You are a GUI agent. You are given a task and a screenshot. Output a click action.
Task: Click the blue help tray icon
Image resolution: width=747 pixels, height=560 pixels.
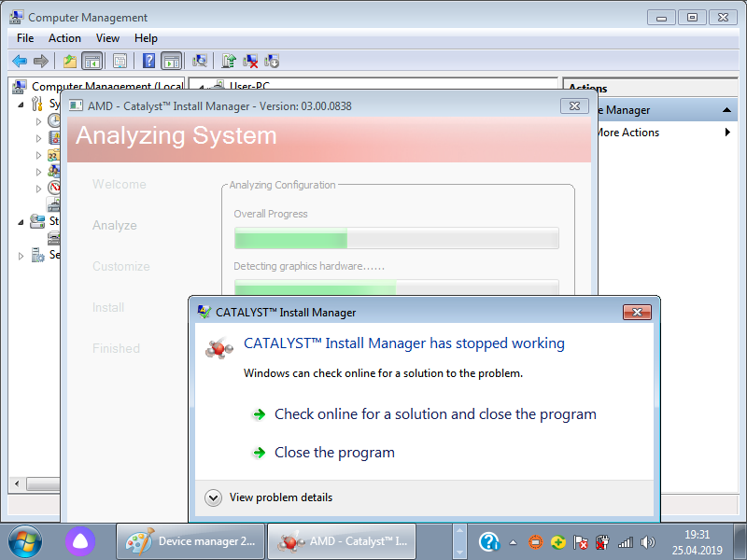point(488,542)
